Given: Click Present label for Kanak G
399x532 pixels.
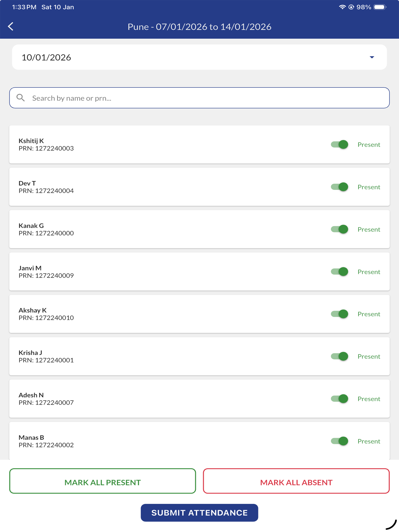Looking at the screenshot, I should pyautogui.click(x=369, y=229).
